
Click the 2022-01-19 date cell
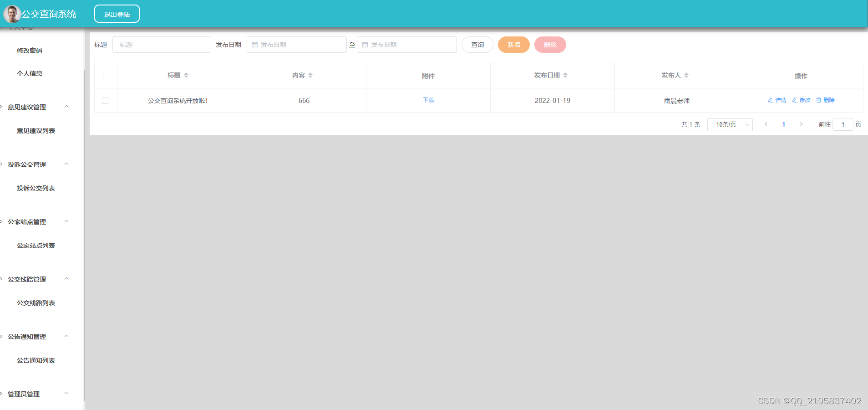pos(553,101)
